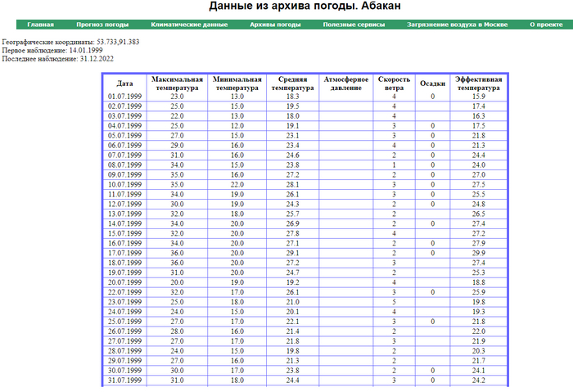Click the Первое наблюдение 14.01.1999 line
This screenshot has height=392, width=573.
tap(52, 50)
